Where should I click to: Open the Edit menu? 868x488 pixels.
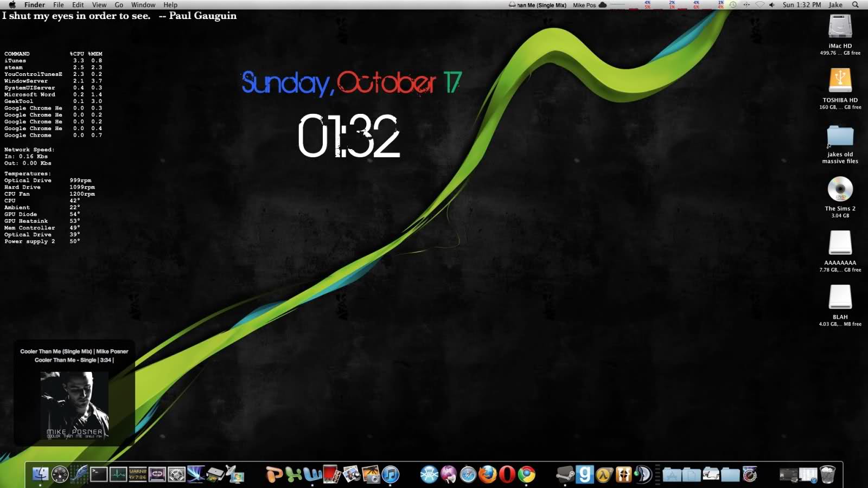[x=78, y=5]
